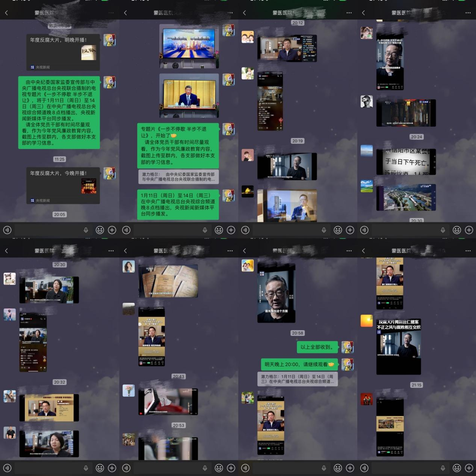Tap the quoted message '激力格尔：由中央纪委国家监委宣传部'
The image size is (476, 476).
[178, 177]
